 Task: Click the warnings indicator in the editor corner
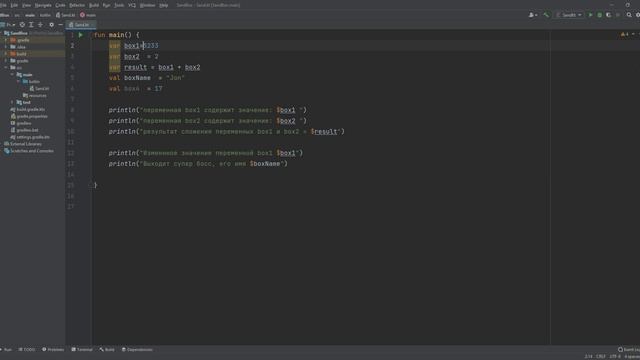click(625, 34)
